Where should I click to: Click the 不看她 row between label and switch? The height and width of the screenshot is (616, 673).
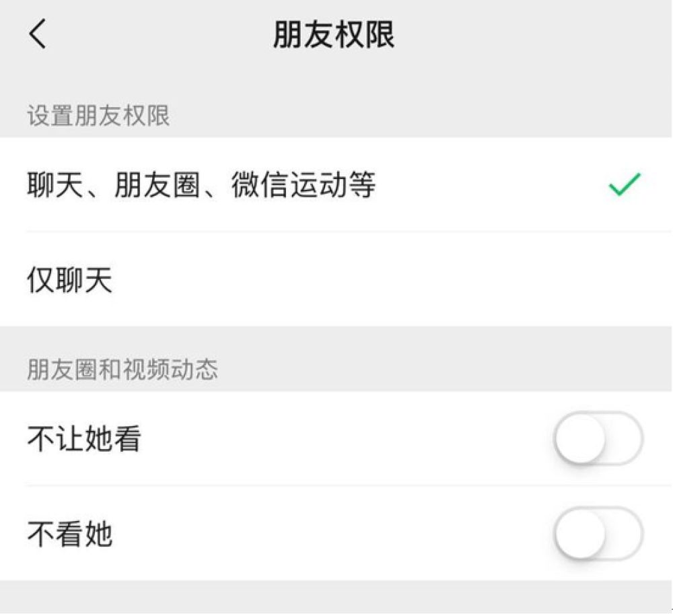click(x=333, y=534)
